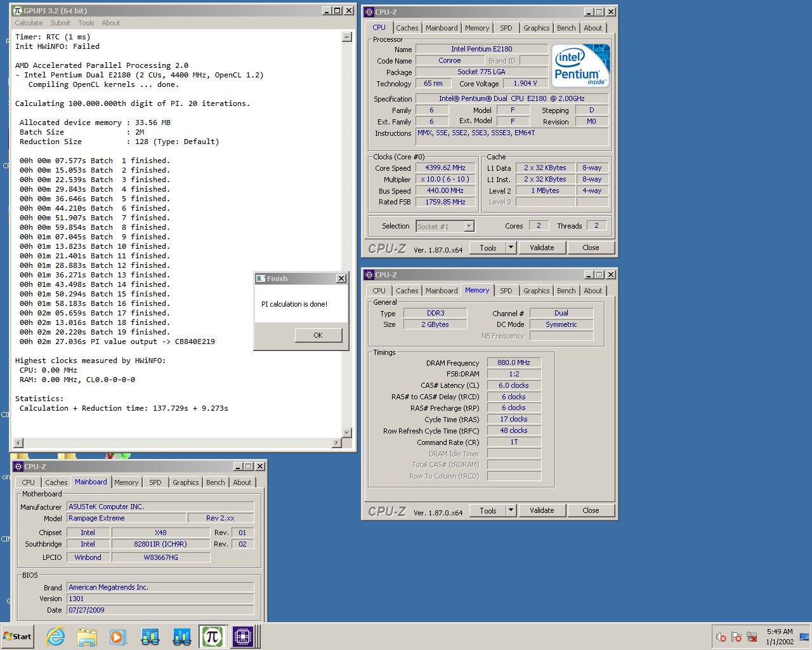This screenshot has width=812, height=650.
Task: Click the GPUPI pi icon in taskbar
Action: (x=212, y=637)
